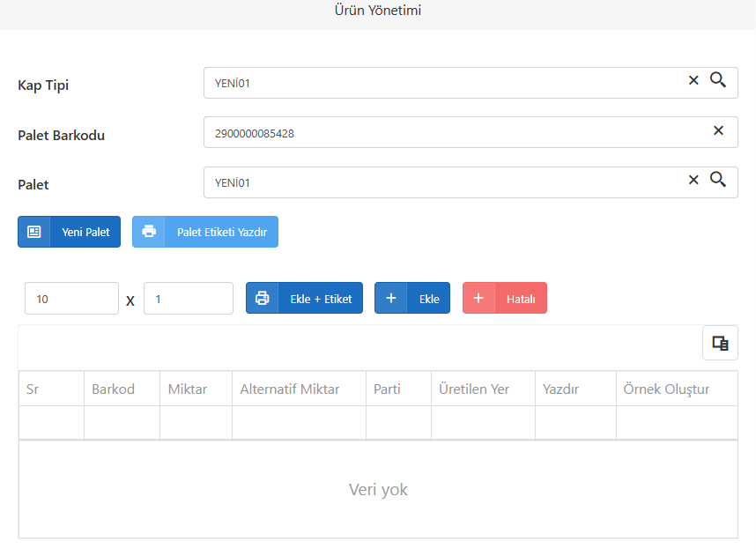Click the Miktar filter cell
This screenshot has width=756, height=556.
(196, 422)
